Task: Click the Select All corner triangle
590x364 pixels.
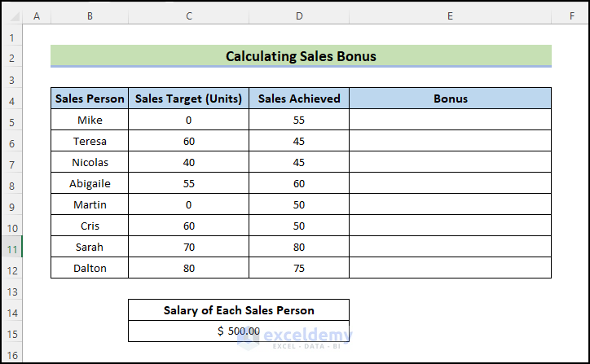Action: [11, 15]
